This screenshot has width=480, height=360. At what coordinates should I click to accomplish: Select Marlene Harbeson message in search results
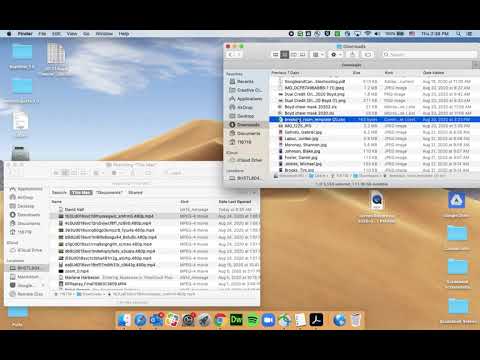click(x=155, y=277)
